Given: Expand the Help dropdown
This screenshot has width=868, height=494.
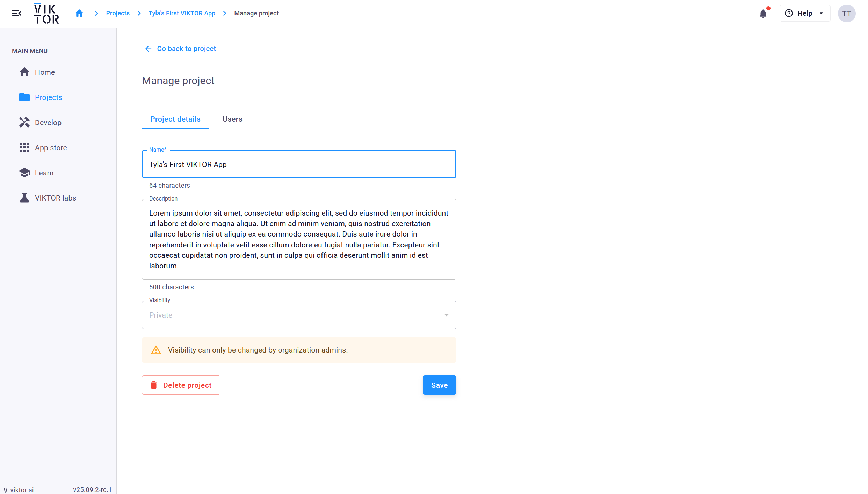Looking at the screenshot, I should tap(804, 14).
